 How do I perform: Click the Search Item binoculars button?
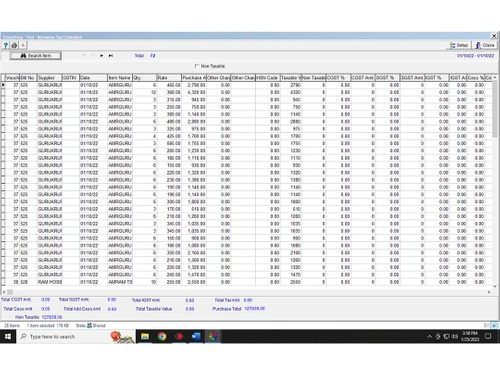pyautogui.click(x=36, y=56)
